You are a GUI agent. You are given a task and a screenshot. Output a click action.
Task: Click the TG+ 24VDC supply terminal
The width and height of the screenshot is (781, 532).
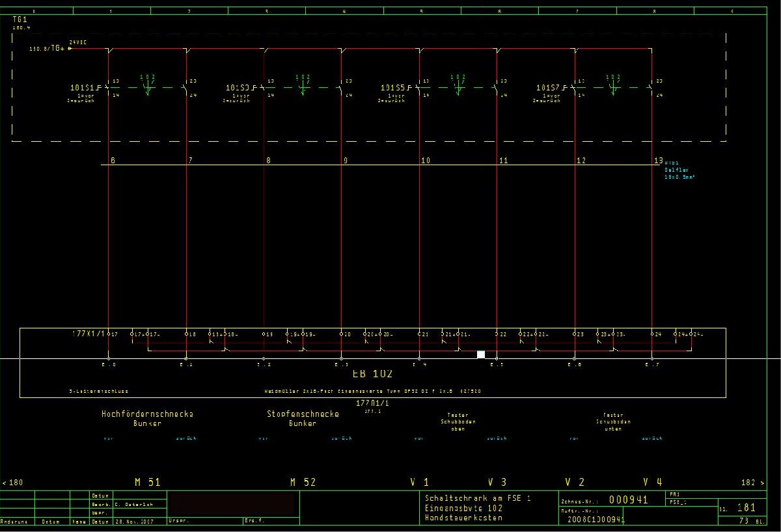[70, 48]
